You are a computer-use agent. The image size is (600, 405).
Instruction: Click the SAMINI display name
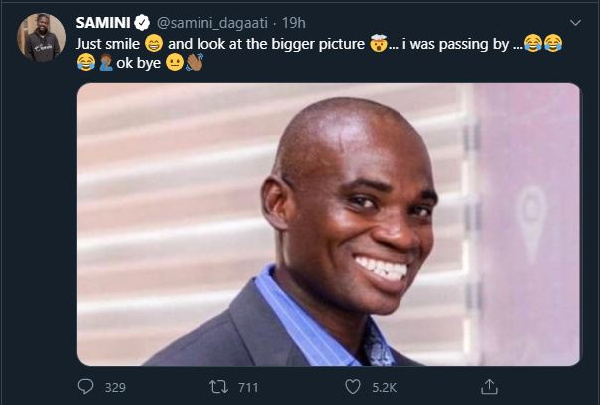pos(105,22)
